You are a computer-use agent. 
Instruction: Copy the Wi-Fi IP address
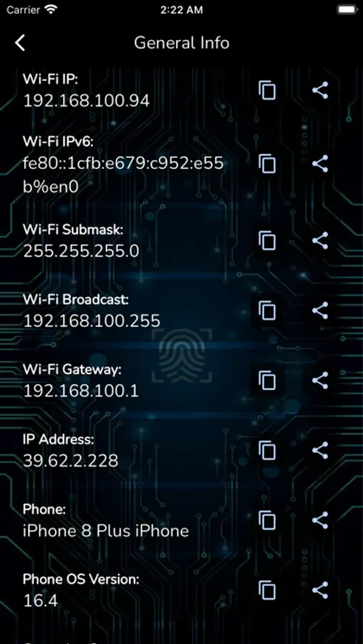[267, 90]
